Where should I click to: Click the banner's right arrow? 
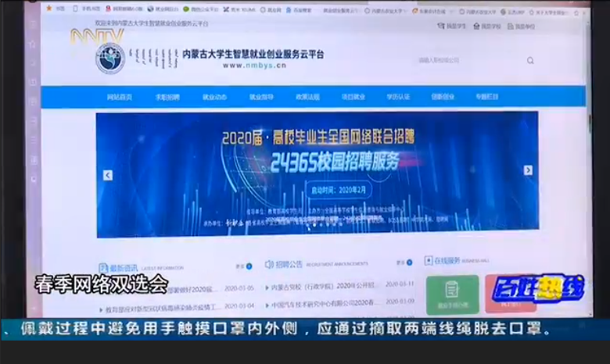528,170
